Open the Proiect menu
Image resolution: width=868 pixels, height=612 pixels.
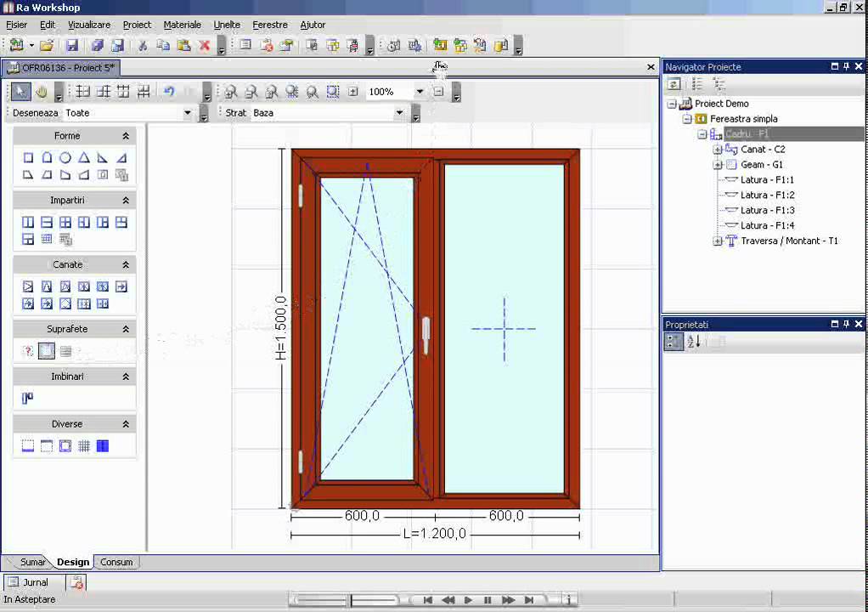[x=137, y=25]
